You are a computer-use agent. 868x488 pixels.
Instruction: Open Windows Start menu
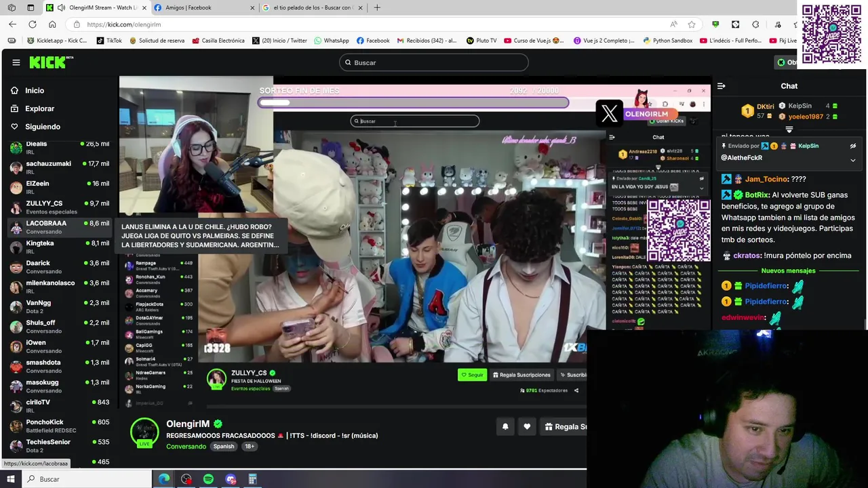pyautogui.click(x=10, y=479)
